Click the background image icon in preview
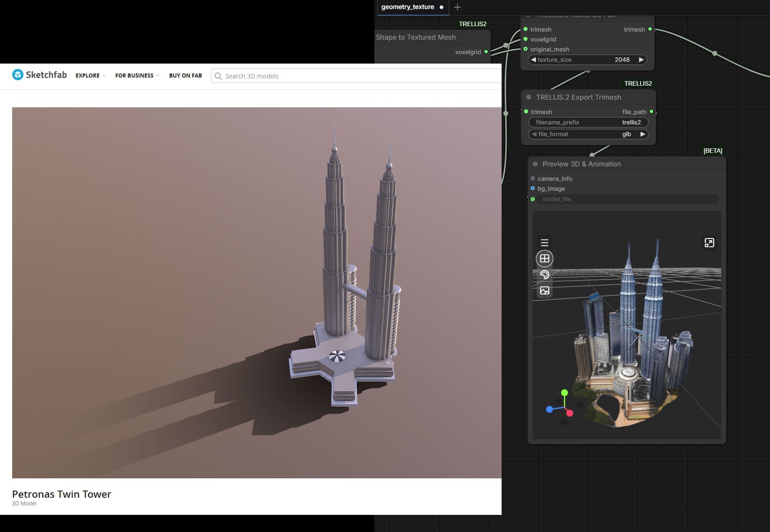This screenshot has width=770, height=532. (544, 290)
